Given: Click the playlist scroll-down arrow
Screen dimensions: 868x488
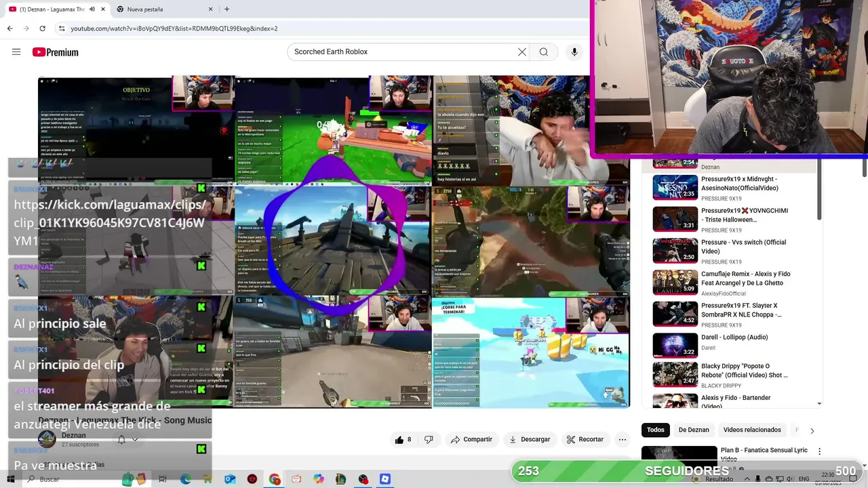Looking at the screenshot, I should click(x=819, y=404).
